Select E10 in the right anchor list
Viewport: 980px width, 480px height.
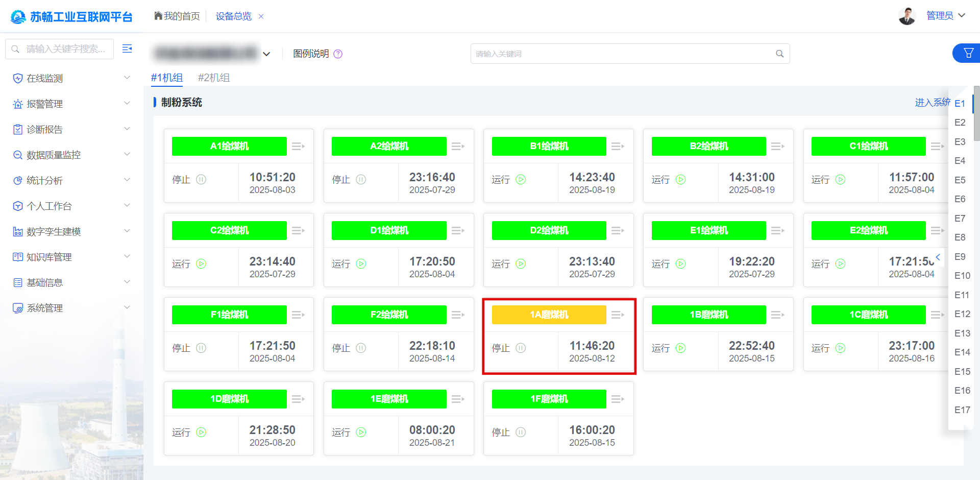(962, 276)
